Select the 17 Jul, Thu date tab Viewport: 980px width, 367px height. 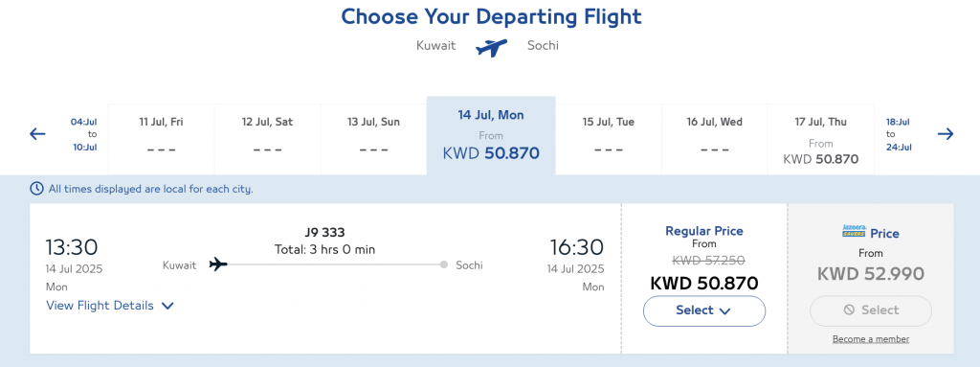click(x=820, y=140)
